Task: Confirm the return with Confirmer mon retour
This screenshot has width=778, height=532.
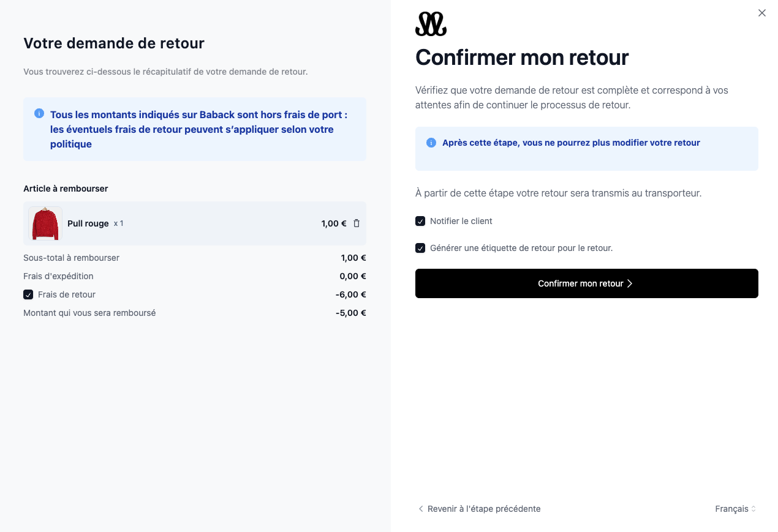Action: point(587,283)
